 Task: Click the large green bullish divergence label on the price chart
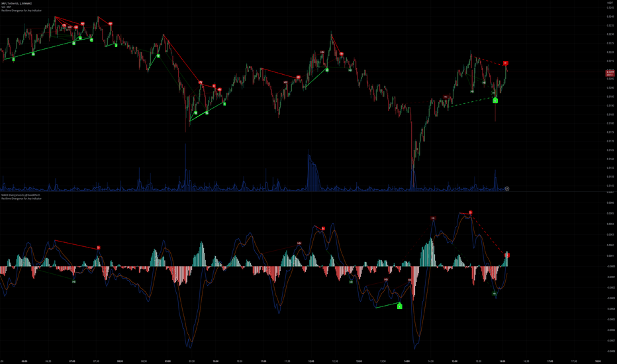click(x=495, y=101)
